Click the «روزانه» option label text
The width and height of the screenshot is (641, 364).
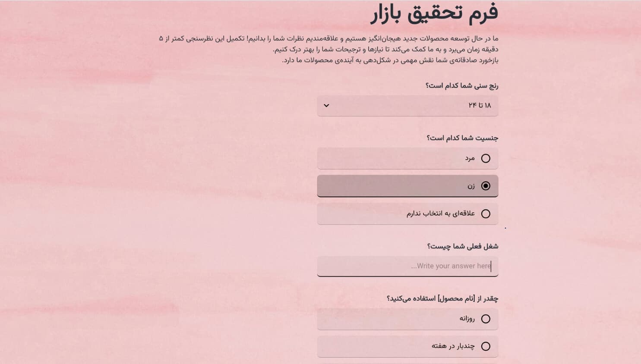pos(467,319)
